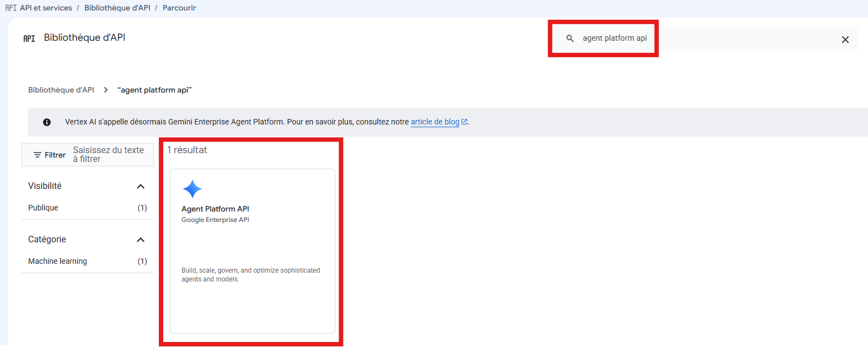This screenshot has width=868, height=347.
Task: Open the article de blog link
Action: (x=435, y=122)
